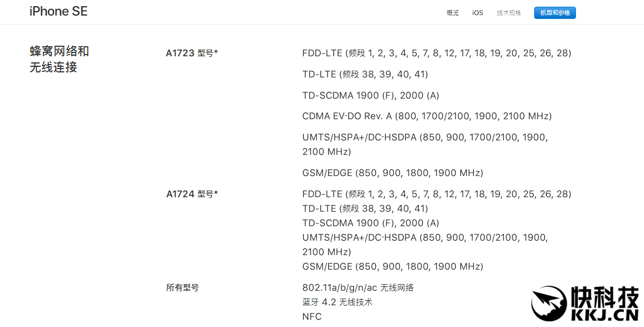Click the A1723 TD-SCDMA 1900 (F) line
644x327 pixels.
click(371, 96)
